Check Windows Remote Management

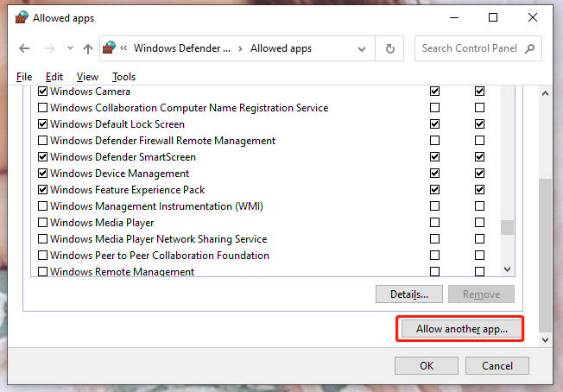click(42, 271)
